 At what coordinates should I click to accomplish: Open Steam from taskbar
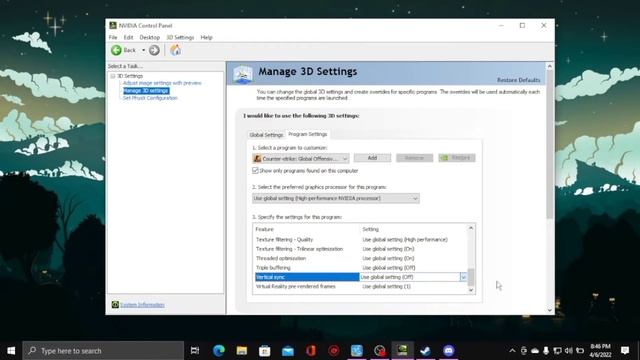pos(425,351)
